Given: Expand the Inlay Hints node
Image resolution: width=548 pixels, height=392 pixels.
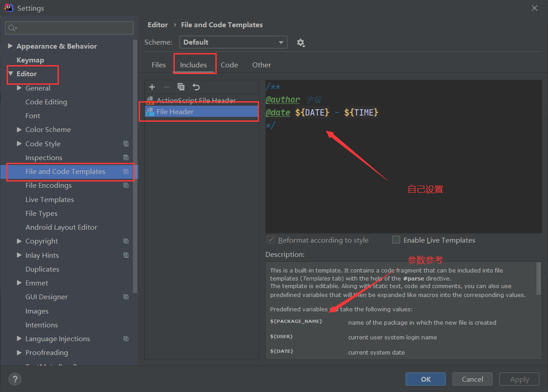Looking at the screenshot, I should click(x=19, y=255).
